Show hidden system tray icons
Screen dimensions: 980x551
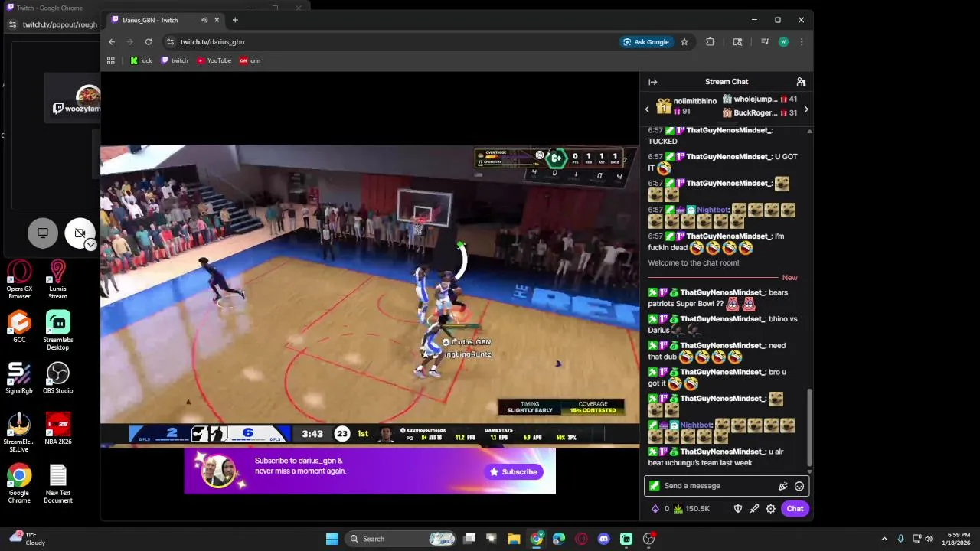(884, 539)
